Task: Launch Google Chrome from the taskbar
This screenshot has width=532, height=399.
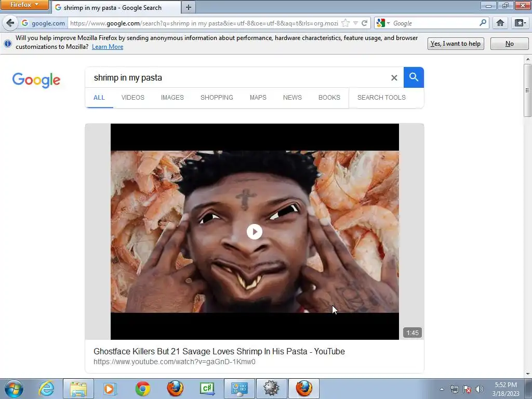Action: point(142,389)
